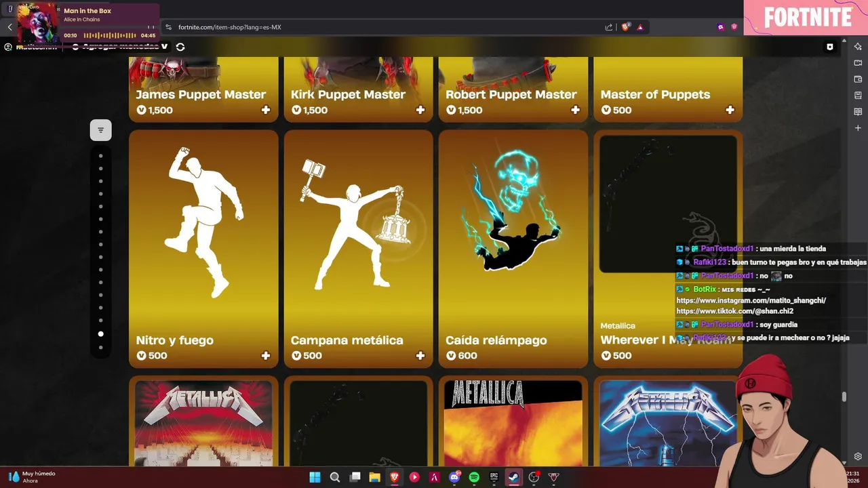
Task: Open the Metallica red album cover card
Action: [203, 422]
